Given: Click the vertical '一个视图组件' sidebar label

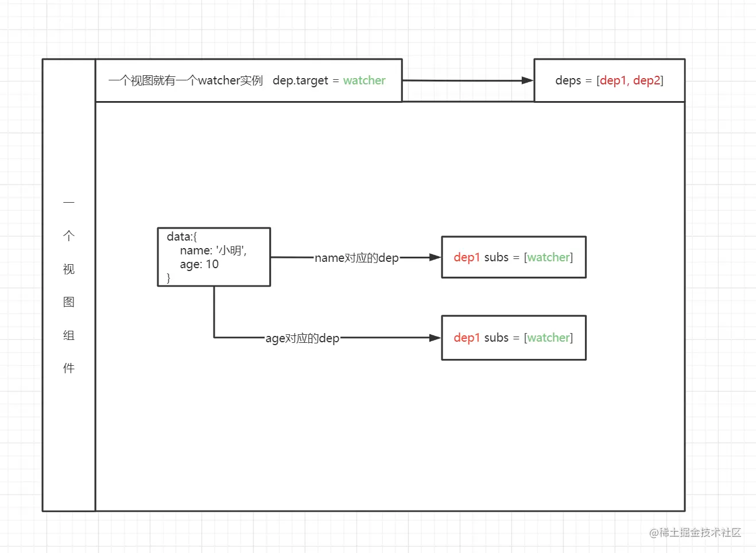Looking at the screenshot, I should 69,285.
